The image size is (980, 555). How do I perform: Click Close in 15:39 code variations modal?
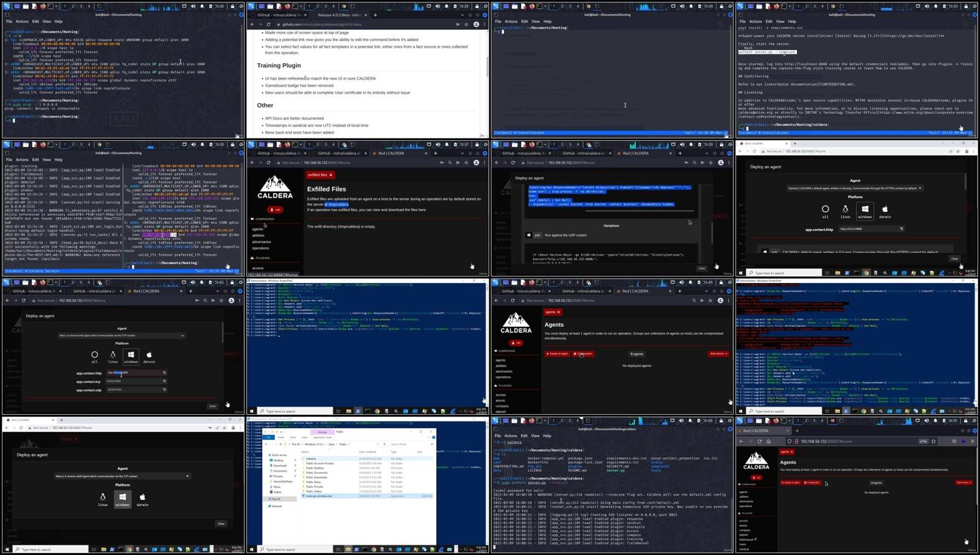(702, 268)
